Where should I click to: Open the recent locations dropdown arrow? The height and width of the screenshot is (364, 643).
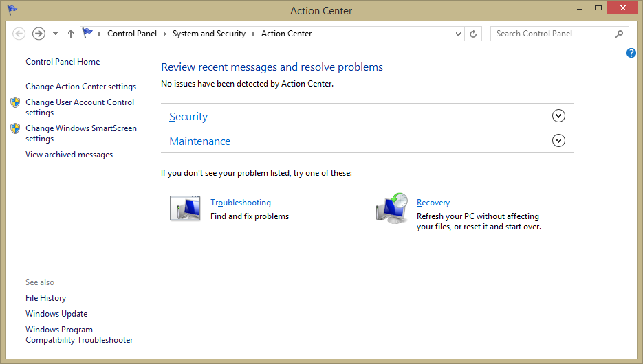55,34
